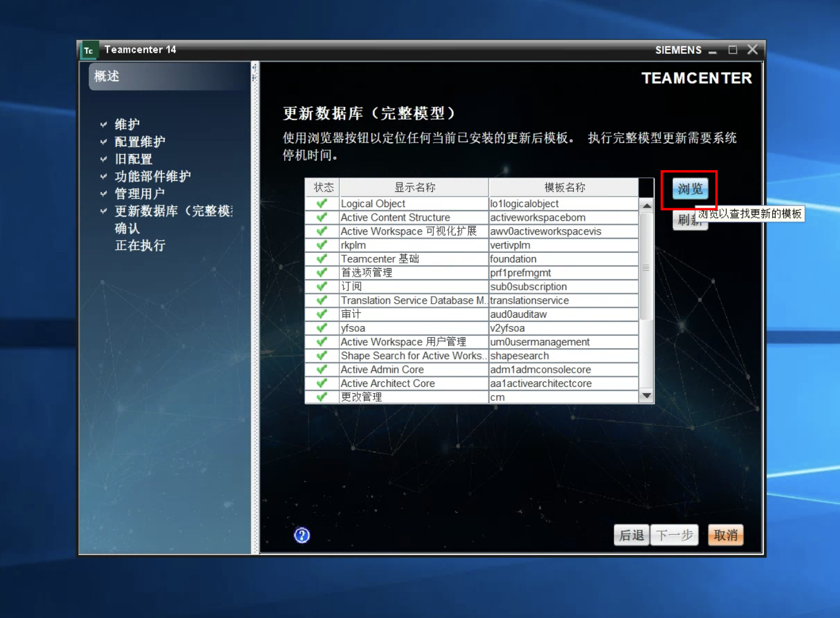Select the rkplm display name cell
The width and height of the screenshot is (840, 618).
coord(414,245)
